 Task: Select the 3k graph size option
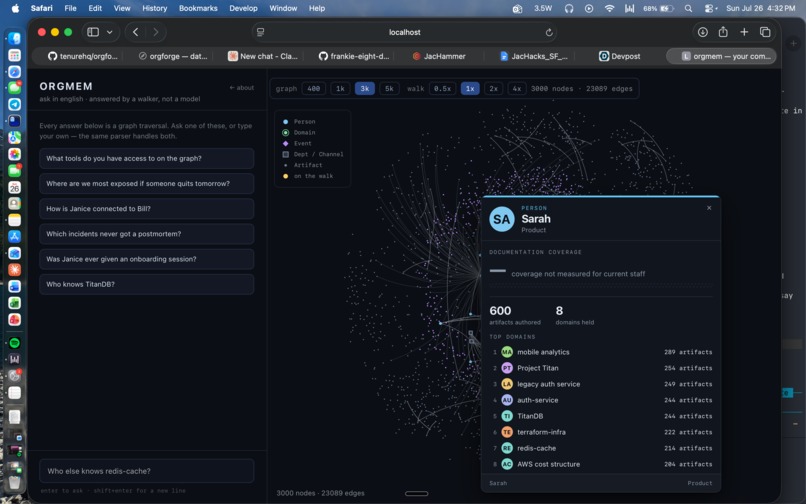(x=364, y=88)
